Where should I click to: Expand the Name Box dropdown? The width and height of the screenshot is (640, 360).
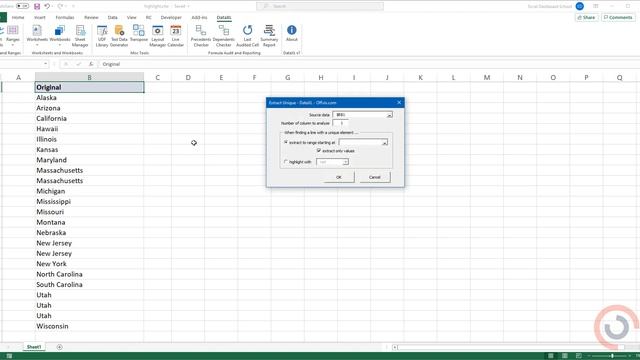click(x=45, y=64)
